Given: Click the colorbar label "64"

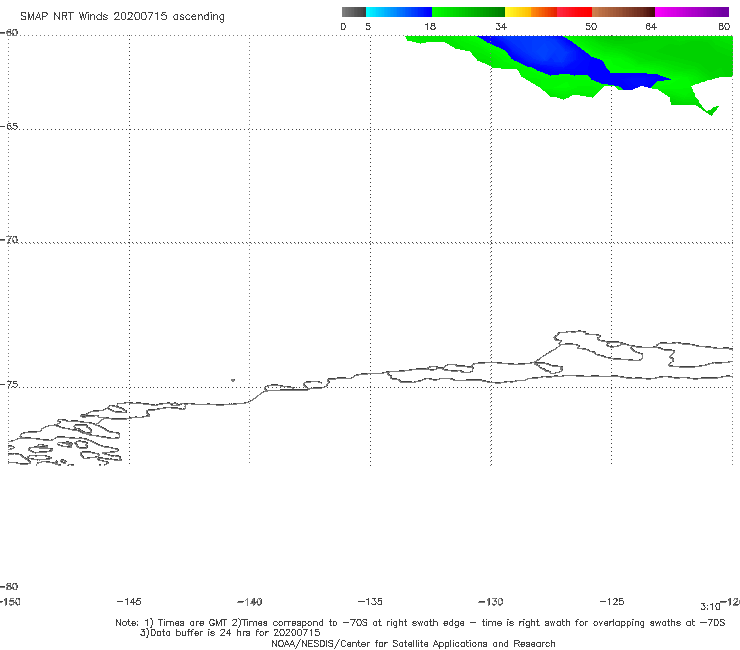Looking at the screenshot, I should 651,26.
